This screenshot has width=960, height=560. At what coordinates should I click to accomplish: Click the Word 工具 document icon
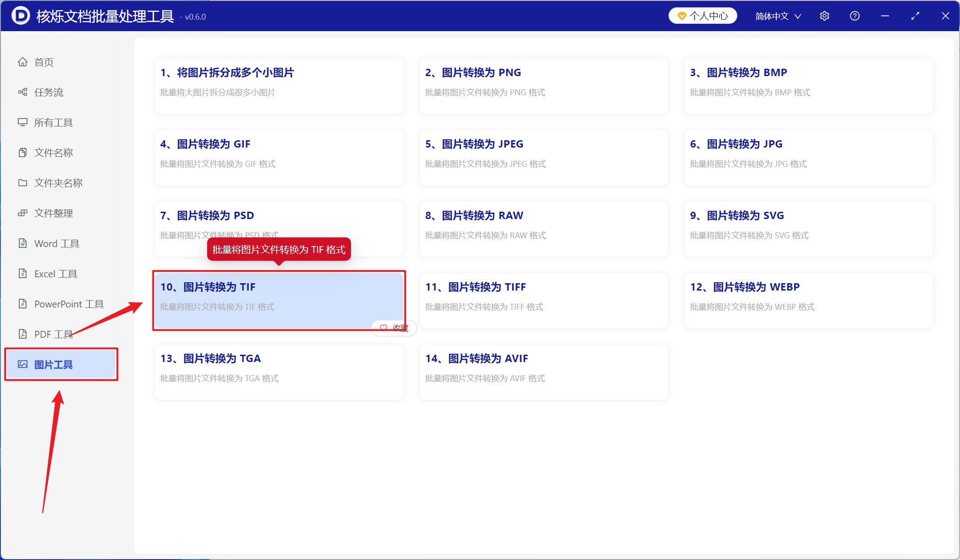click(22, 243)
